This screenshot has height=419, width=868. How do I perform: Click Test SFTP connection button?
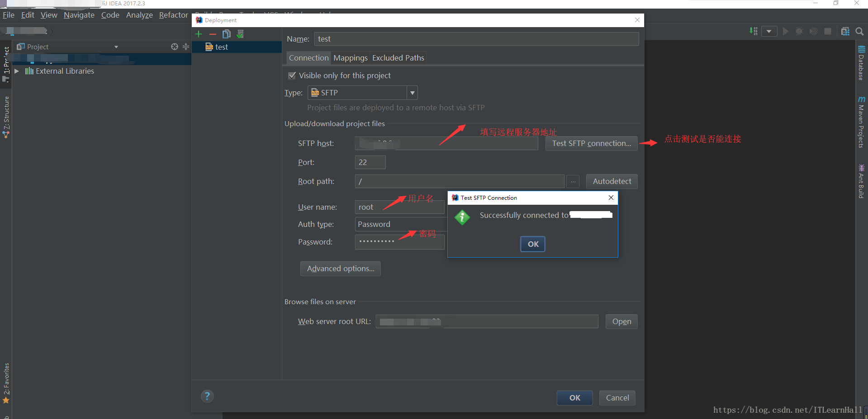[591, 143]
